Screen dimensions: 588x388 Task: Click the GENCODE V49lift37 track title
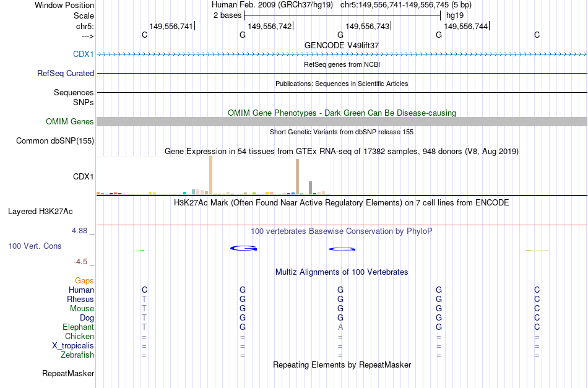pyautogui.click(x=342, y=45)
